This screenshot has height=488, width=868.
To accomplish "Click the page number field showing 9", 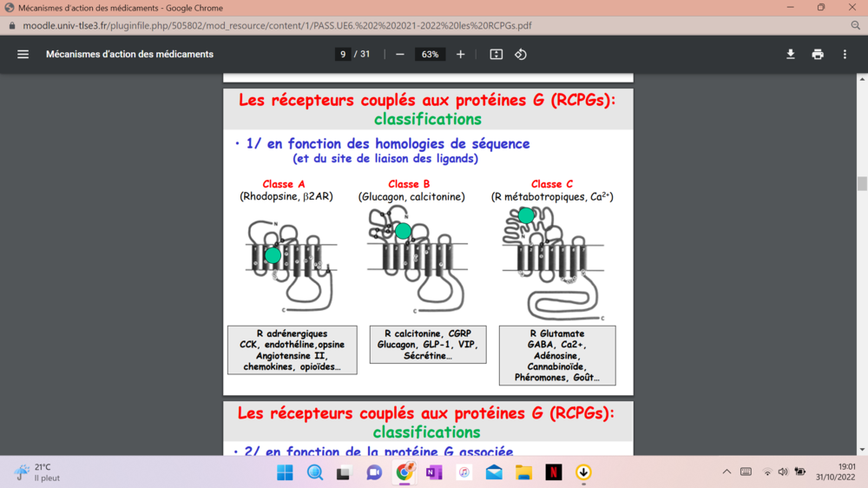I will pos(343,55).
